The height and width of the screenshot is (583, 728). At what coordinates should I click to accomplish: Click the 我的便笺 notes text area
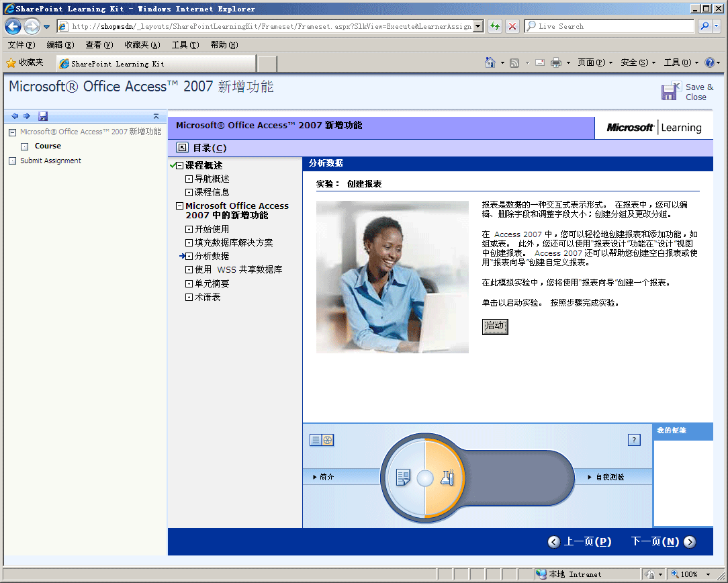[683, 483]
